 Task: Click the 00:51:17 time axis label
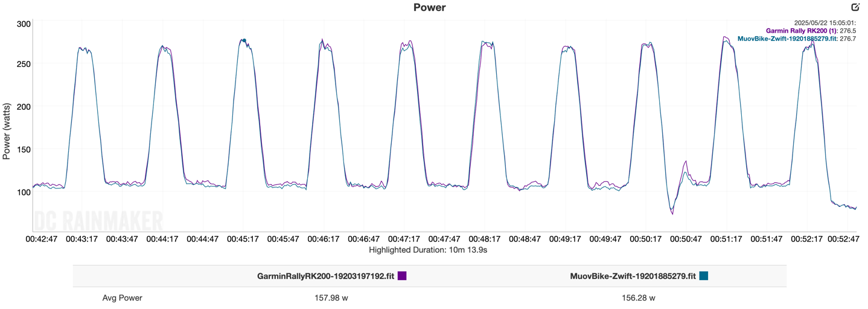(x=727, y=239)
